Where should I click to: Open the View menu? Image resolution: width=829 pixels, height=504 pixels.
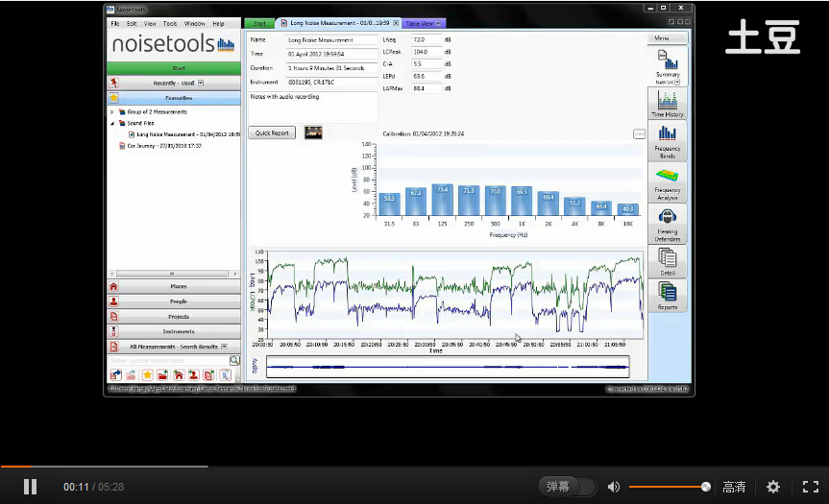[150, 24]
